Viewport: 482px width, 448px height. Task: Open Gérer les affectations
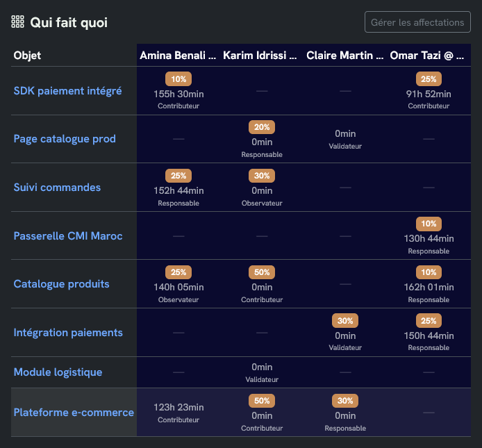tap(417, 22)
